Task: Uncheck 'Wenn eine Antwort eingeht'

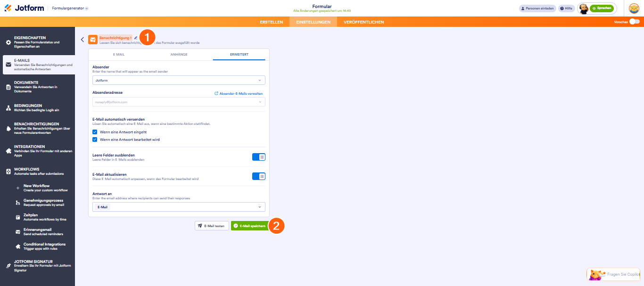Action: [x=95, y=132]
